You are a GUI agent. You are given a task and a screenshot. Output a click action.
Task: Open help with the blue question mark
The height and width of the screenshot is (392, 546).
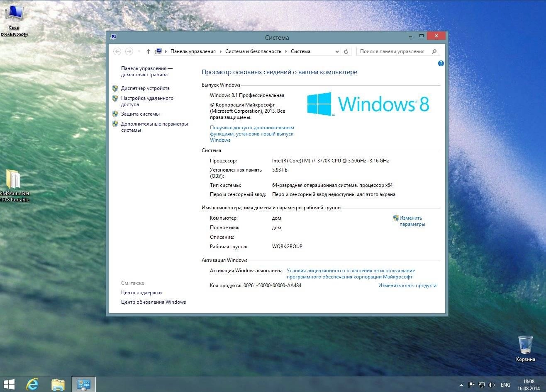tap(441, 63)
